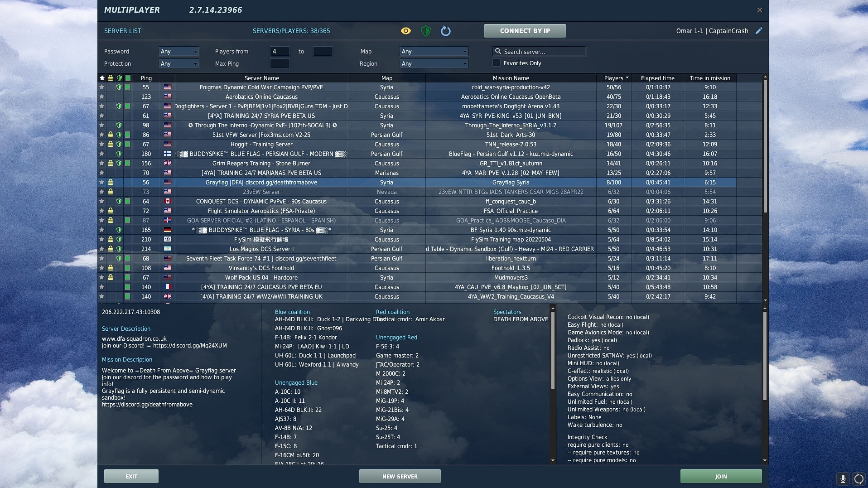Click lock icon on Grayflag DFA row
This screenshot has width=868, height=488.
point(110,182)
